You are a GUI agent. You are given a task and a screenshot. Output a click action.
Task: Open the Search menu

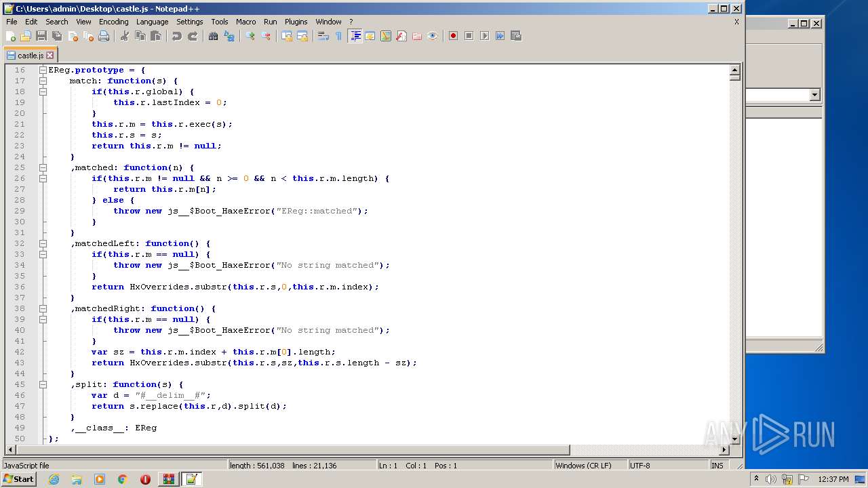coord(57,22)
